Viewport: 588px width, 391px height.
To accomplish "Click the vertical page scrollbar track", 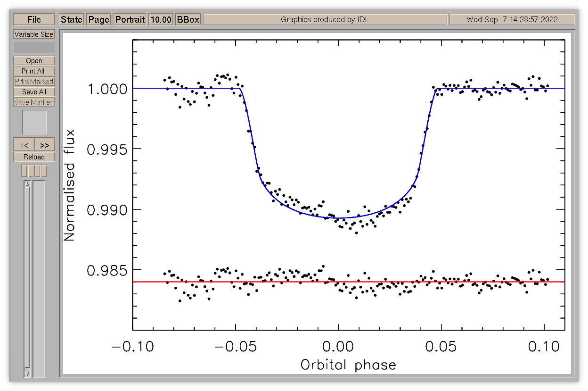I will 27,279.
